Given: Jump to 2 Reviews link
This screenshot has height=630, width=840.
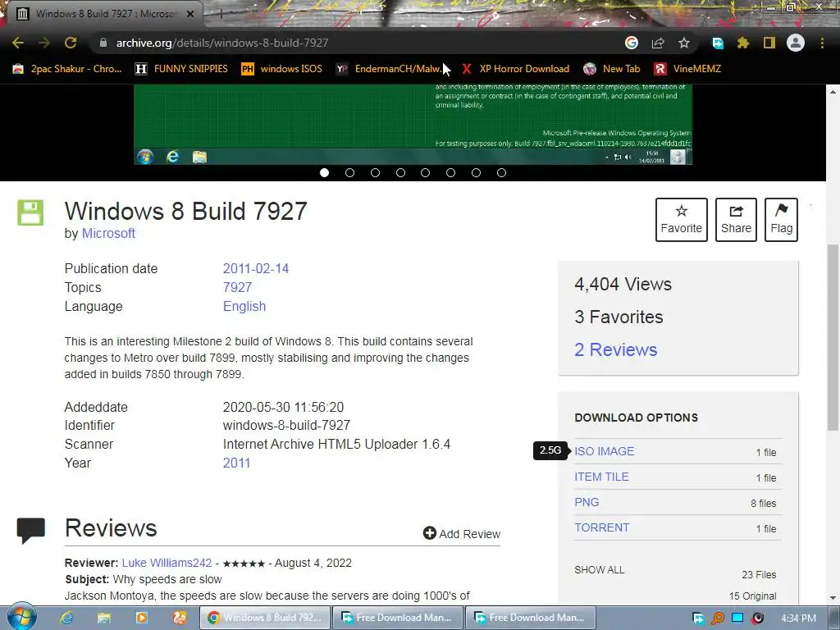Looking at the screenshot, I should (x=615, y=349).
